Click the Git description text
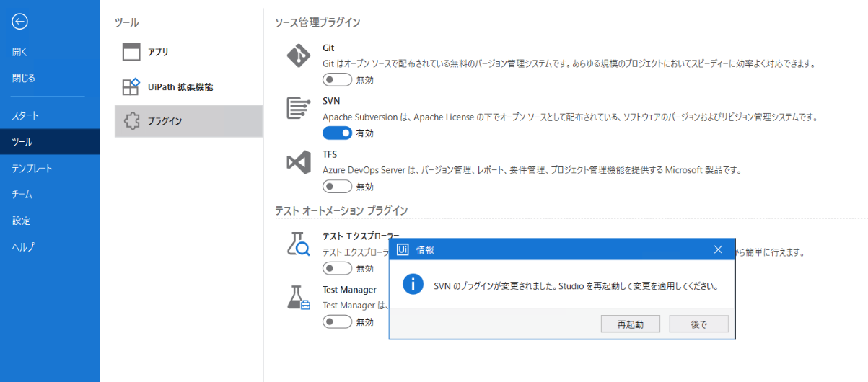Screen dimensions: 868x382 pos(569,63)
